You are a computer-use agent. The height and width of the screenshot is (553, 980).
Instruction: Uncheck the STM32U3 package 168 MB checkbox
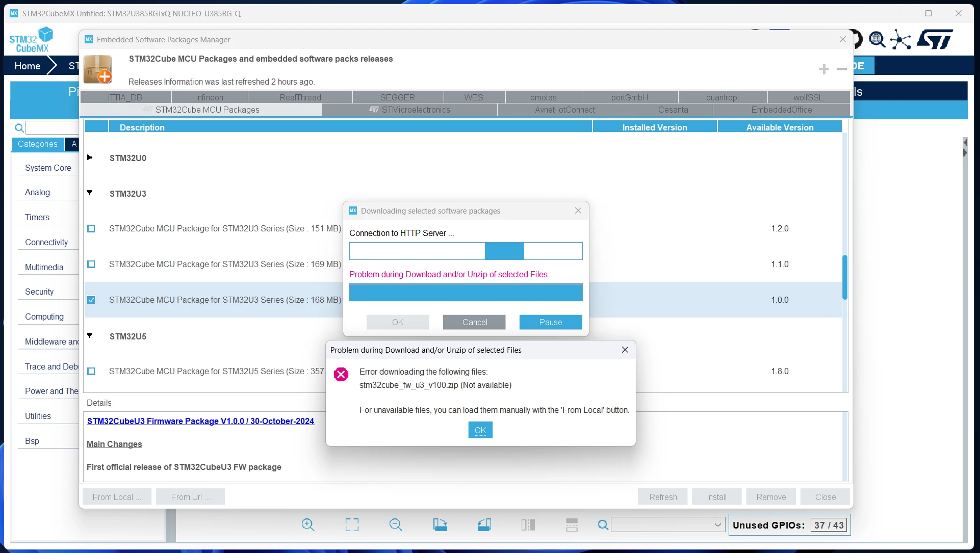[x=91, y=300]
